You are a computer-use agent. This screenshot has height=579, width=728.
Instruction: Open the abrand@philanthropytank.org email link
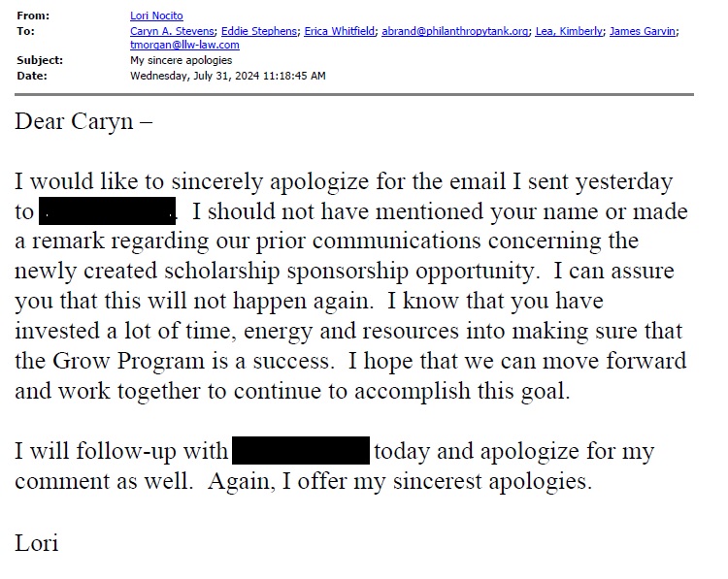(455, 31)
